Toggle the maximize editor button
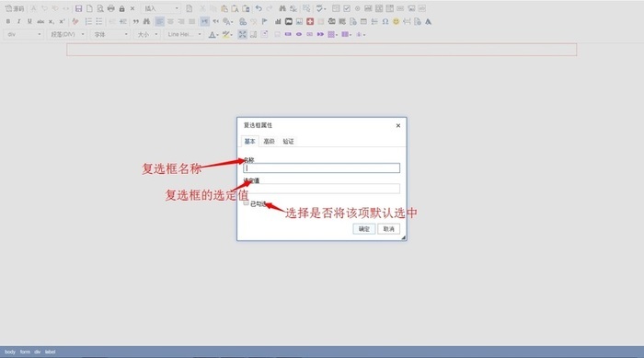This screenshot has height=358, width=644. click(x=242, y=35)
